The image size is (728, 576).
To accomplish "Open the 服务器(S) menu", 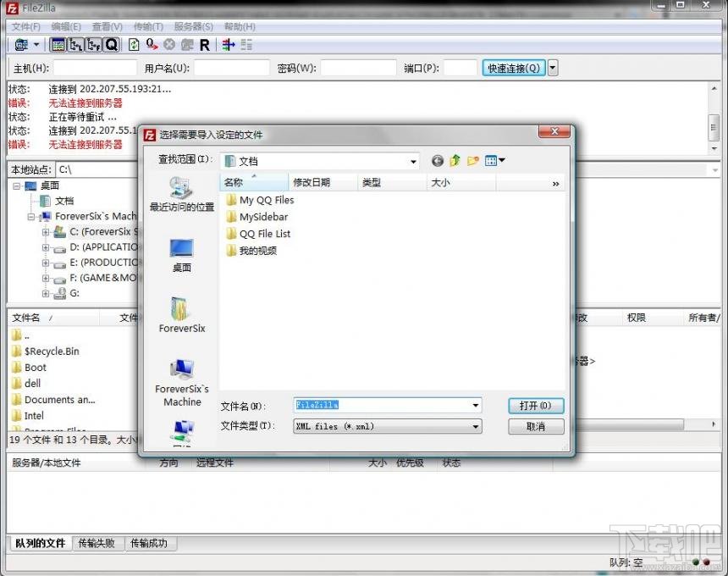I will click(x=194, y=27).
